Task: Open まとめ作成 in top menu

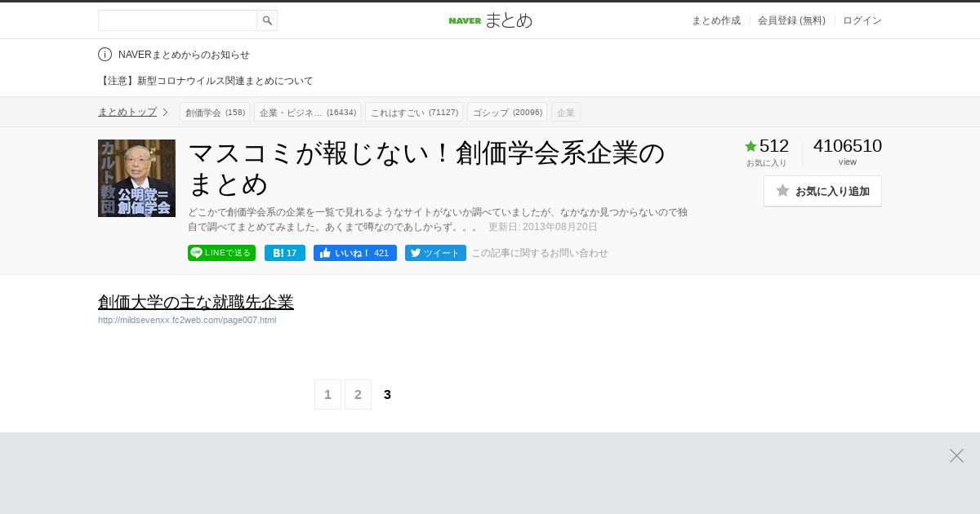Action: (x=716, y=20)
